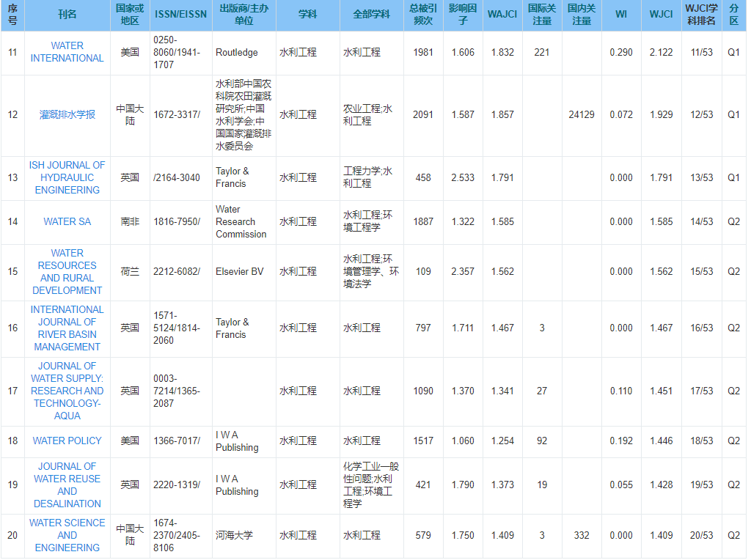Image resolution: width=751 pixels, height=560 pixels.
Task: Select total citations value 2091
Action: [x=423, y=115]
